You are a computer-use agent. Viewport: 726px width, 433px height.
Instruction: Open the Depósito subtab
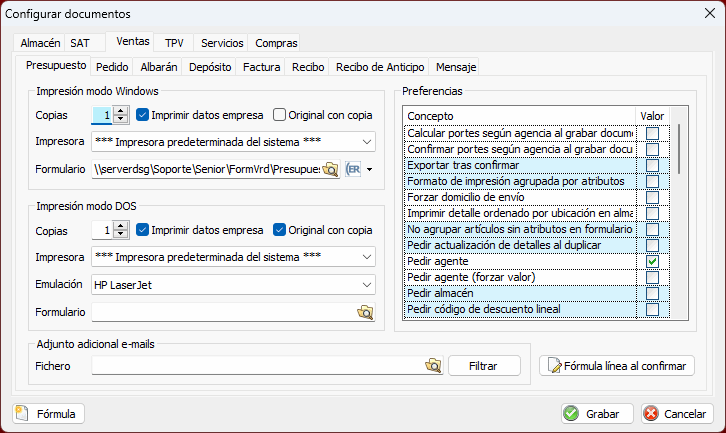(210, 67)
